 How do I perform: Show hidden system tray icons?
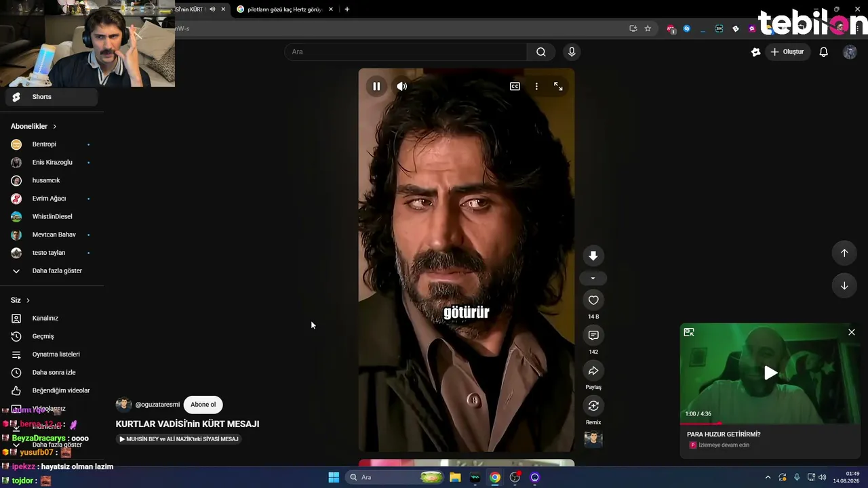point(768,477)
